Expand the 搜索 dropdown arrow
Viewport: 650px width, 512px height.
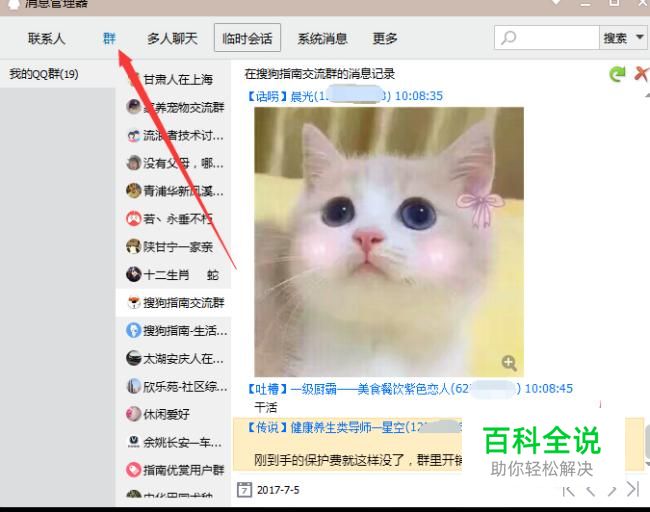[x=640, y=37]
